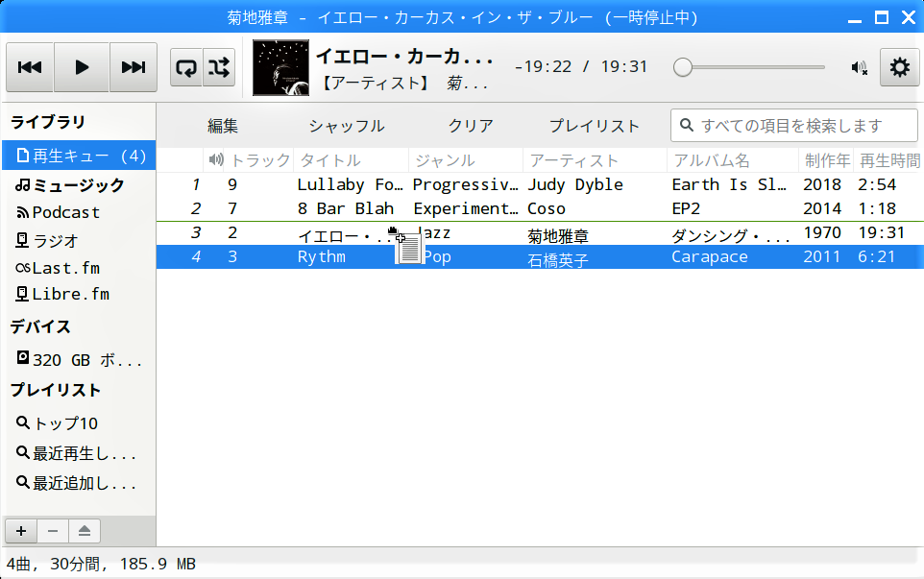Screen dimensions: 924x579
Task: Sort by 制作年 column header
Action: (826, 159)
